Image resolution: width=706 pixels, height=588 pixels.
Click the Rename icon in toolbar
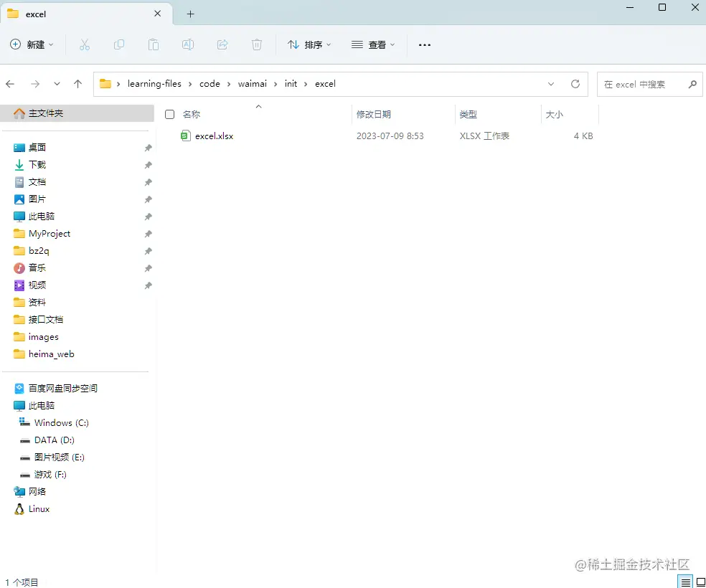pos(188,44)
